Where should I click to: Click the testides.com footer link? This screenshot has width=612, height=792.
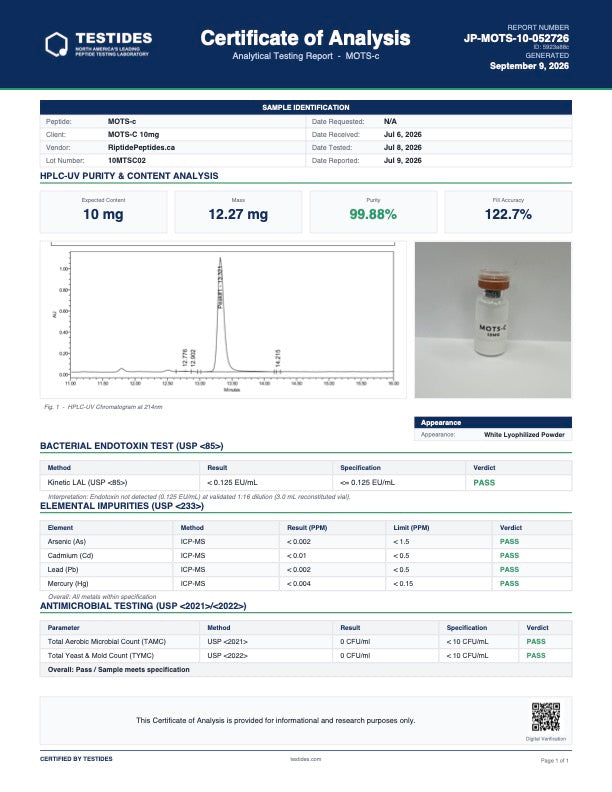pos(305,759)
